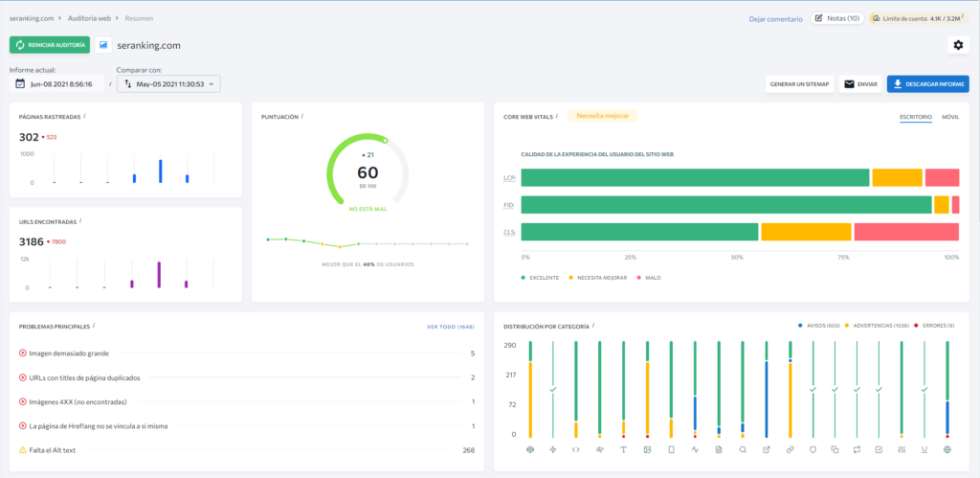Toggle Avisos (603) legend series
This screenshot has height=478, width=980.
click(x=818, y=326)
